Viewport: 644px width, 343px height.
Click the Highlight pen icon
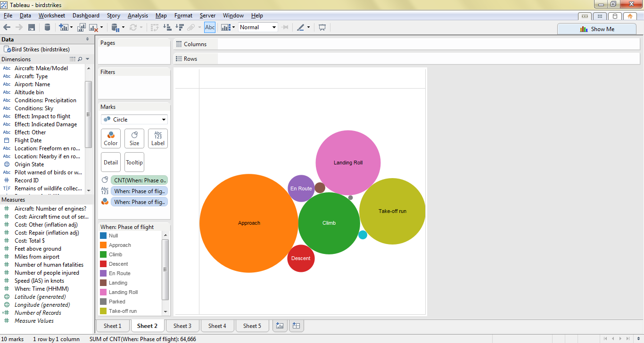300,27
